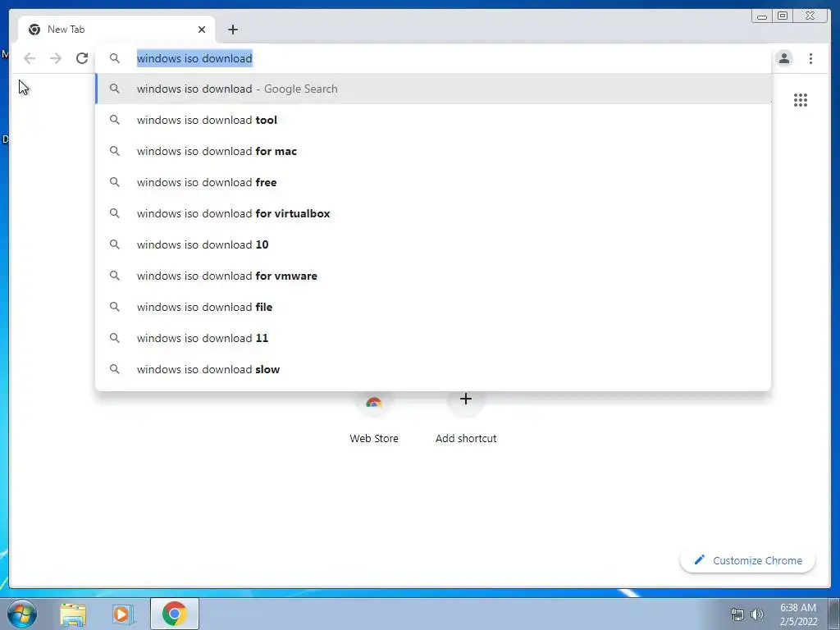The image size is (840, 630).
Task: Open the Chrome three-dot menu
Action: point(810,58)
